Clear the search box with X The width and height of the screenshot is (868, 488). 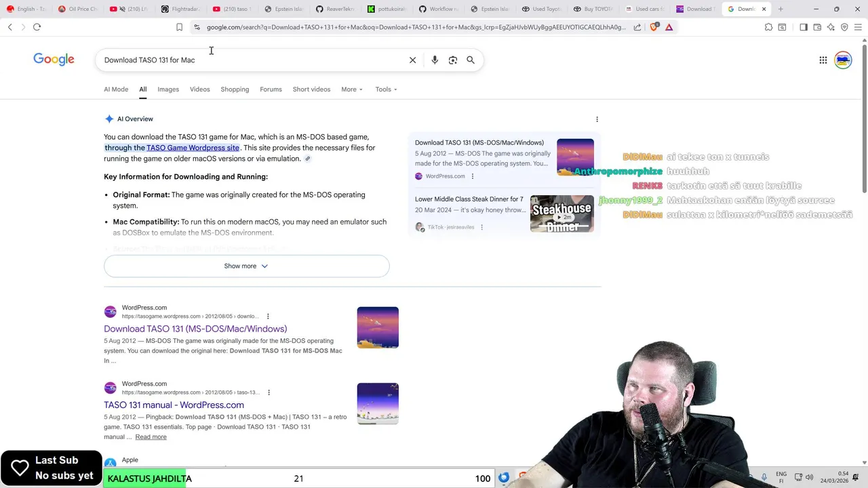point(412,60)
